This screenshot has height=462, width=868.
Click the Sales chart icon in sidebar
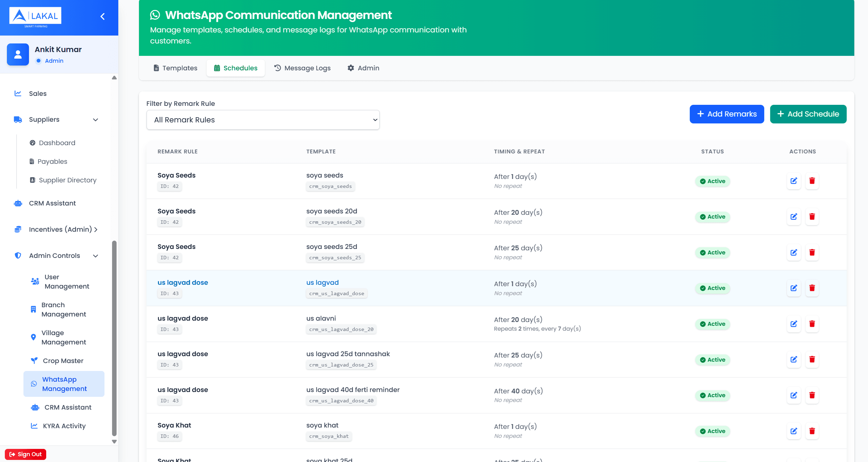pyautogui.click(x=18, y=93)
